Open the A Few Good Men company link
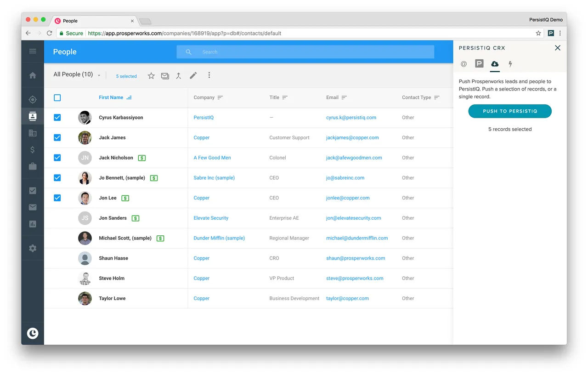Screen dimensions: 588x375 (x=212, y=158)
